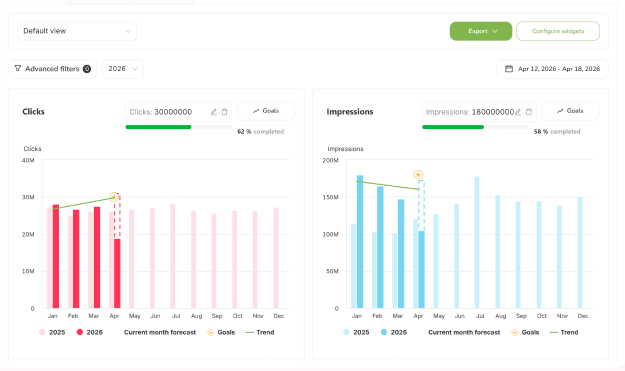Toggle Goals legend in Clicks chart
The height and width of the screenshot is (371, 625).
tap(221, 332)
